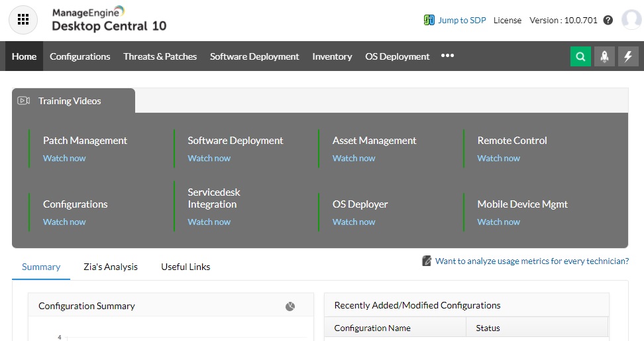Open the Software Deployment menu
644x341 pixels.
(x=254, y=56)
